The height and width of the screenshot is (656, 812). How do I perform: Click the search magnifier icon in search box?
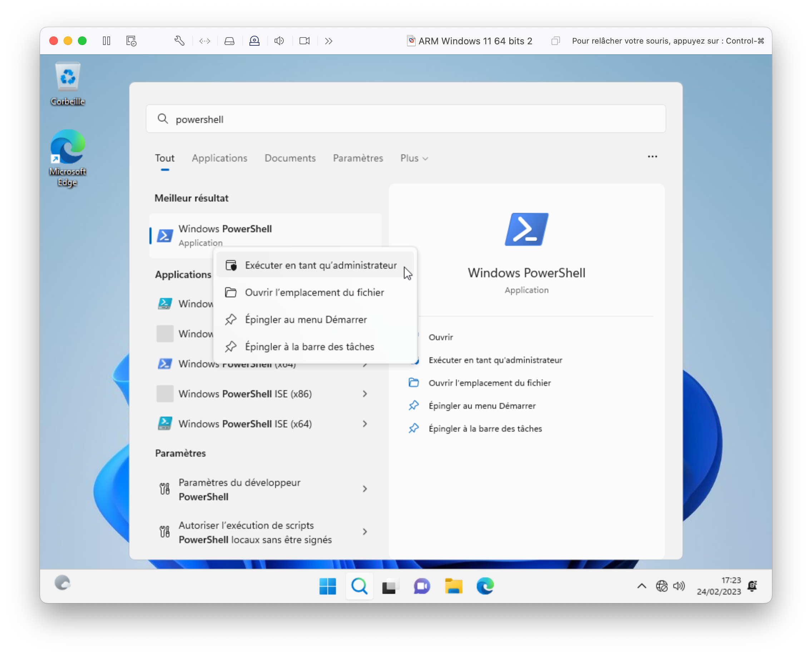point(163,119)
